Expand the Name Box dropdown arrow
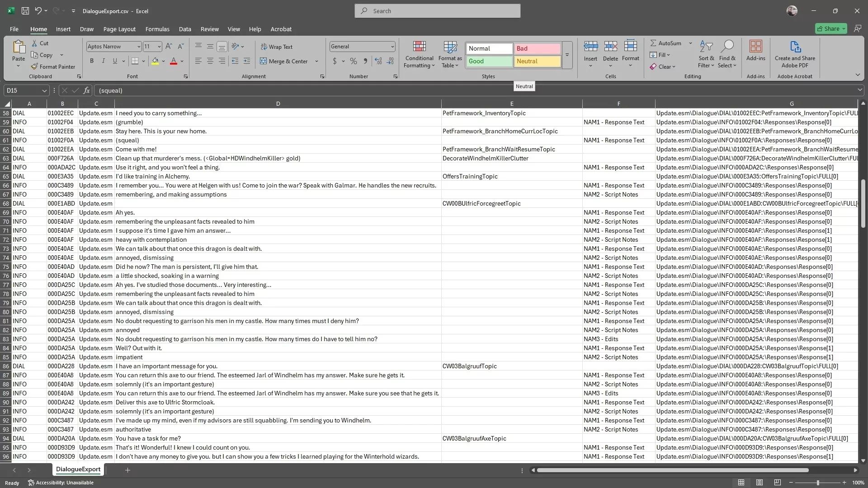 point(44,90)
